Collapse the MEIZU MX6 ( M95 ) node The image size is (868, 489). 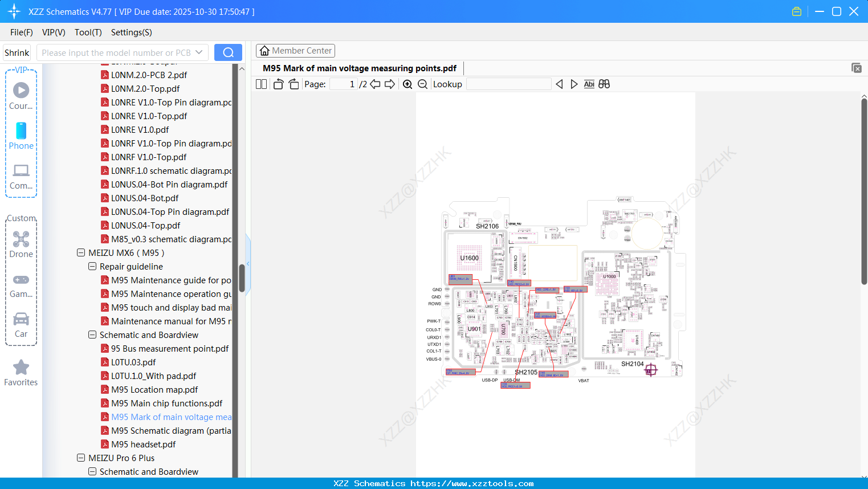[x=81, y=252]
